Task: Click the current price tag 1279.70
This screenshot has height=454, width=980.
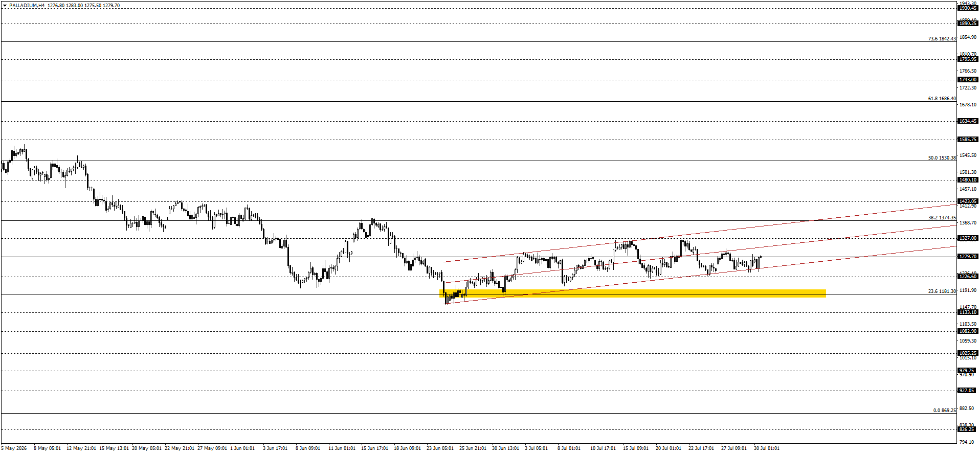Action: (968, 257)
